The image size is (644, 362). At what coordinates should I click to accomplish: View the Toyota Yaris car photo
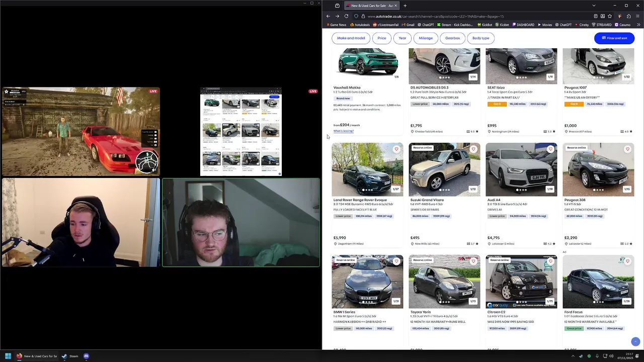pyautogui.click(x=444, y=282)
